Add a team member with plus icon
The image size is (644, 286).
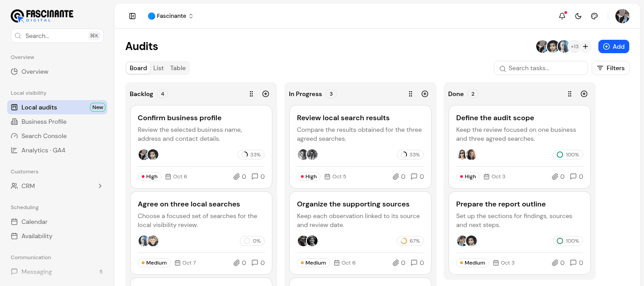585,46
